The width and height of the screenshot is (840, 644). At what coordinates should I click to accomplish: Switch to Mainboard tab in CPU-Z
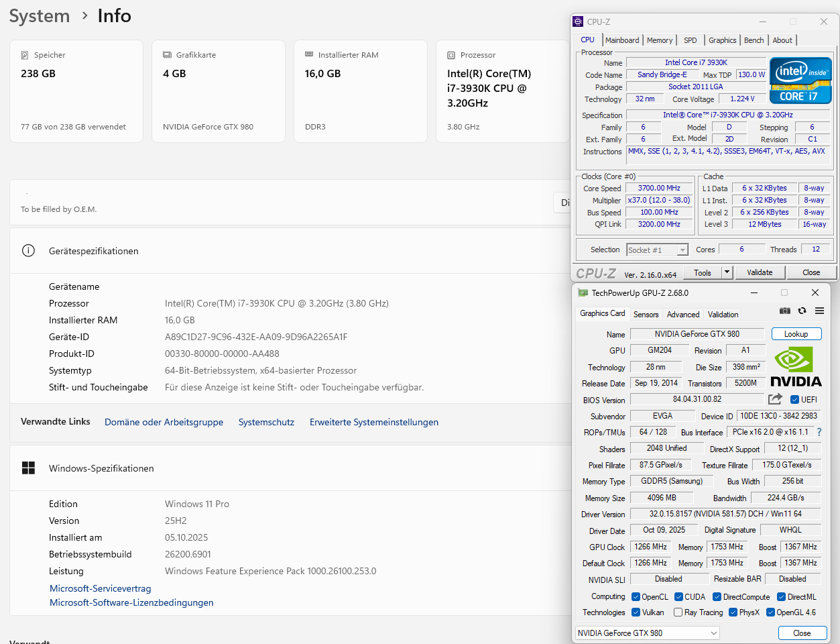(622, 40)
